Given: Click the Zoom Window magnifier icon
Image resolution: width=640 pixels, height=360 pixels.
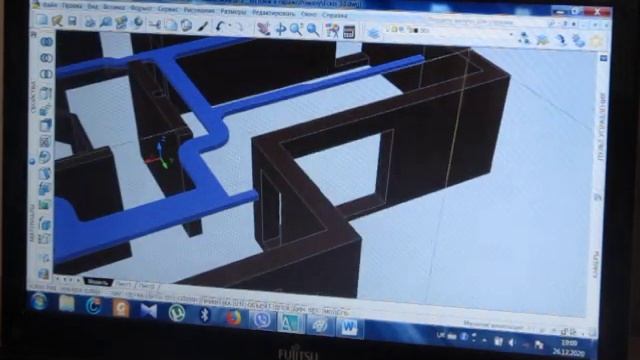Looking at the screenshot, I should (296, 29).
